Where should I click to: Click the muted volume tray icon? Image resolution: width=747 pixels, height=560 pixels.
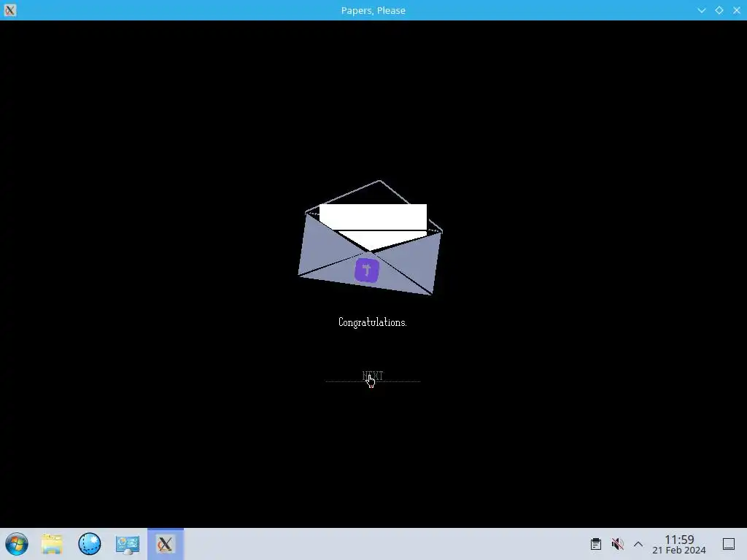(617, 544)
